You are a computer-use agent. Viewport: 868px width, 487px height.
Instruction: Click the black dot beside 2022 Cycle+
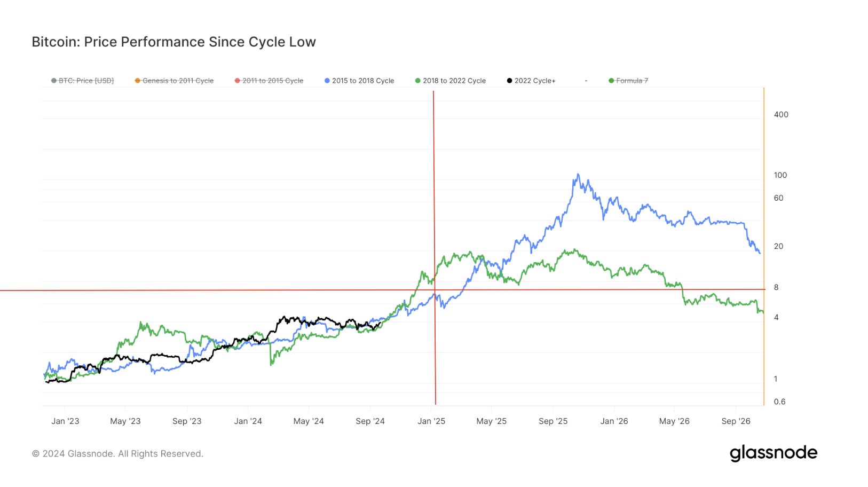point(509,81)
